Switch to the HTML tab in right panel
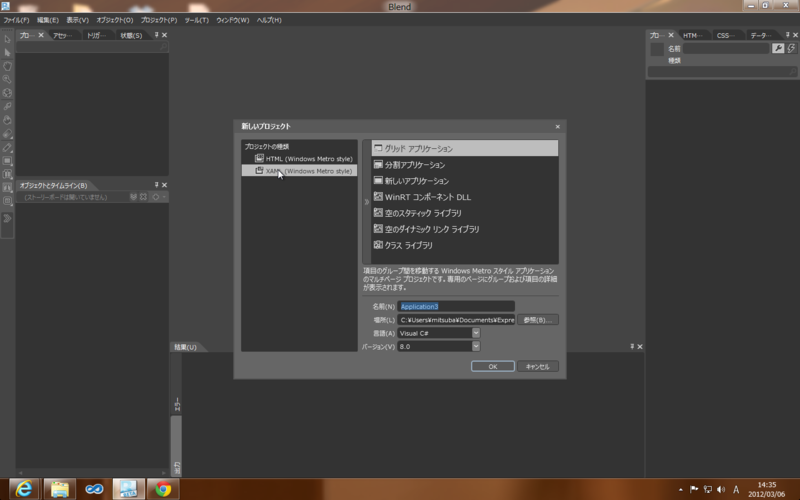800x500 pixels. (693, 35)
